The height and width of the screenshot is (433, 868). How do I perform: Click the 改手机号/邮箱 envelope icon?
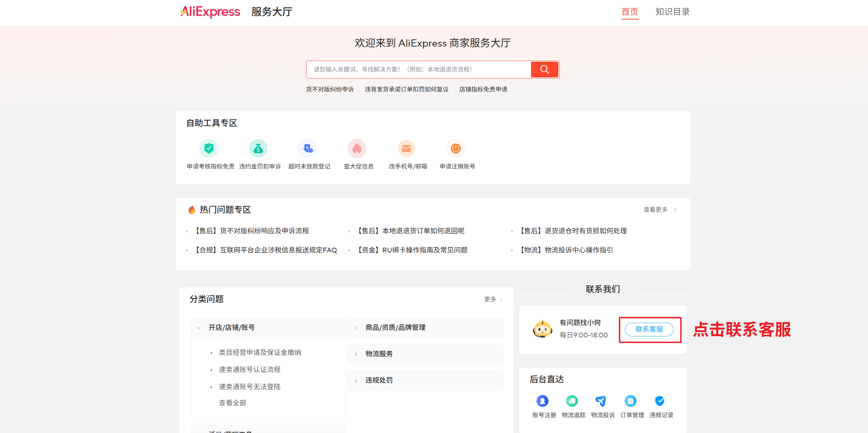click(406, 148)
